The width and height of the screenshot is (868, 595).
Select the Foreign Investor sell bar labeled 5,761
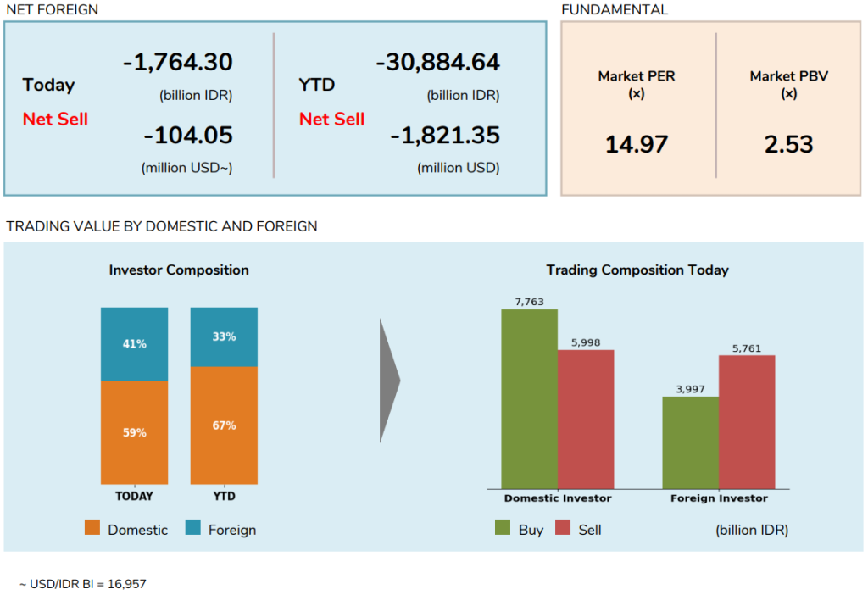(x=747, y=421)
